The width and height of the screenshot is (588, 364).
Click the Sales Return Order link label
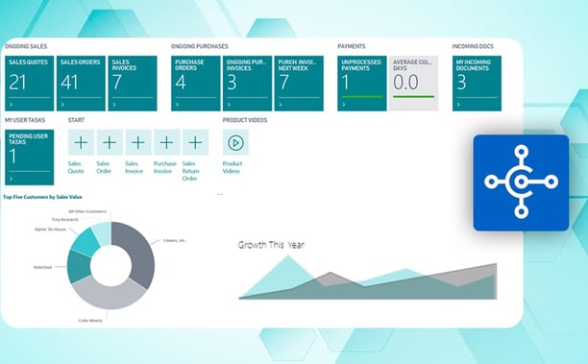[190, 171]
